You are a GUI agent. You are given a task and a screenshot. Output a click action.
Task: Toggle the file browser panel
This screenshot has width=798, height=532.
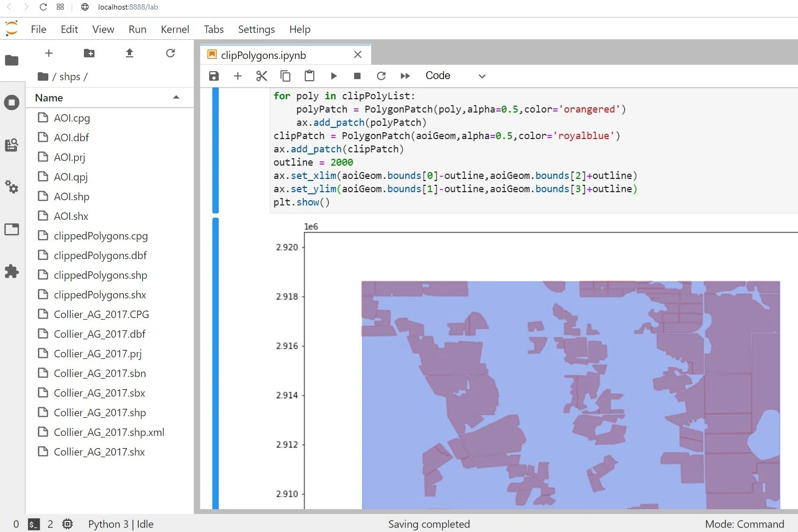tap(12, 61)
